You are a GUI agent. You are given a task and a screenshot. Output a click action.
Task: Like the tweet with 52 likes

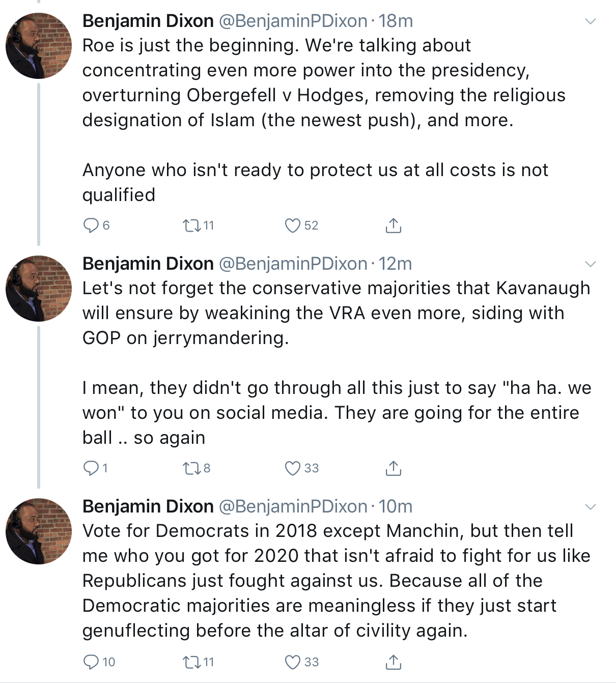[293, 225]
